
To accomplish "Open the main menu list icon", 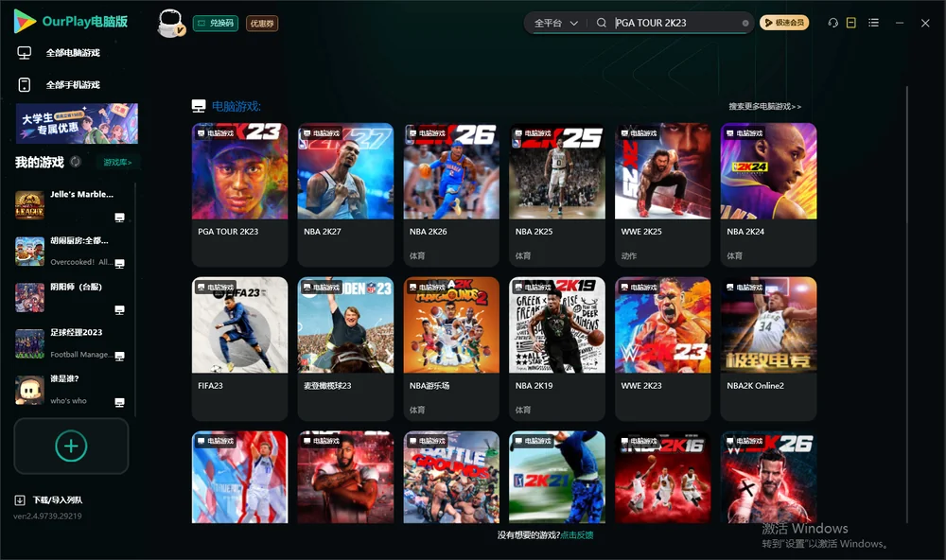I will tap(873, 23).
